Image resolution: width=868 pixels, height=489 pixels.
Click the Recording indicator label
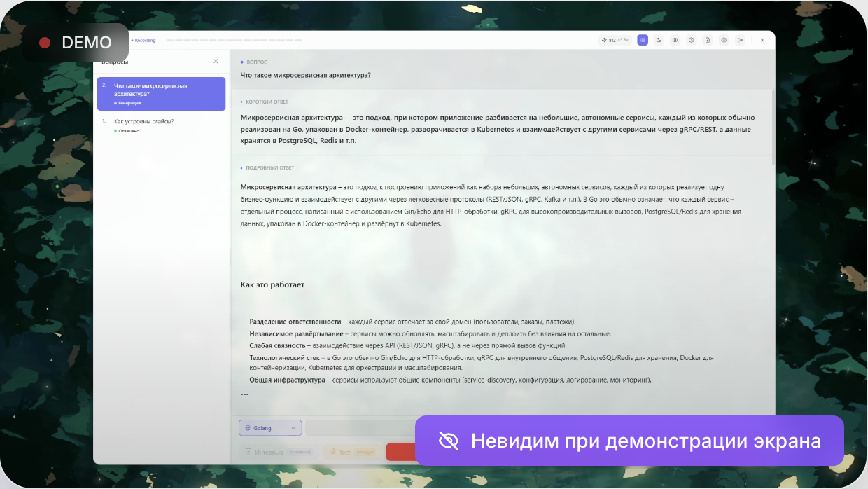coord(143,40)
